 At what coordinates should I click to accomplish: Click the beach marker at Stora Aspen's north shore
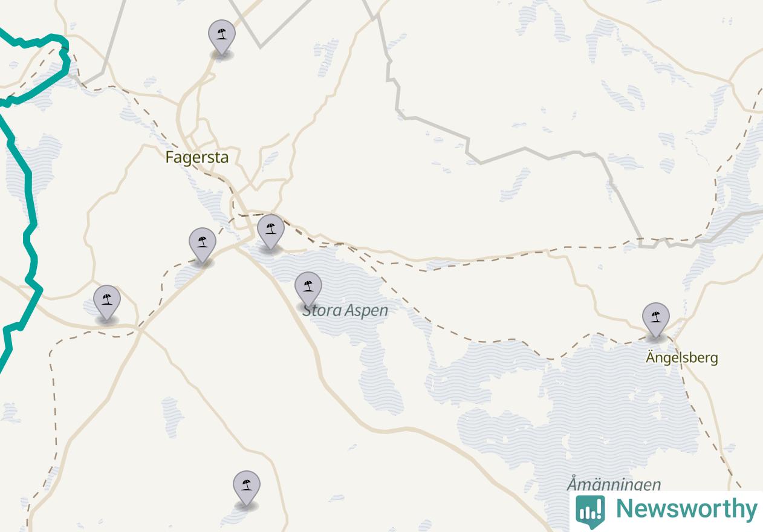(x=271, y=233)
